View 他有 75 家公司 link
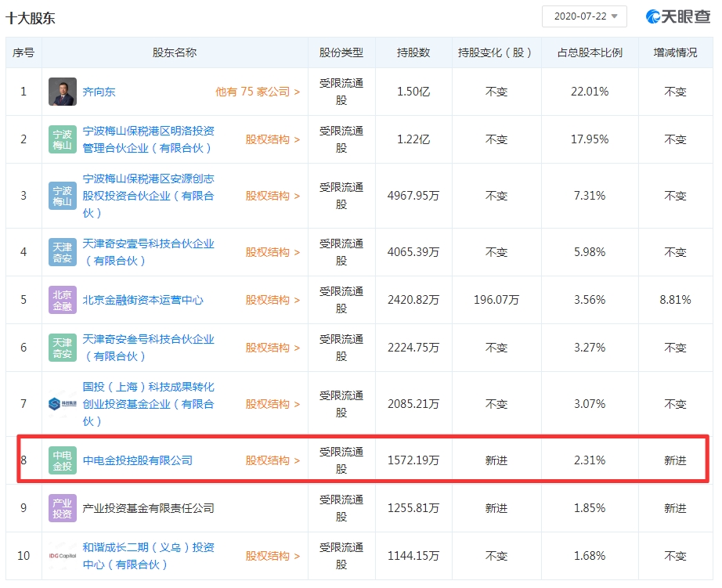 pos(258,92)
